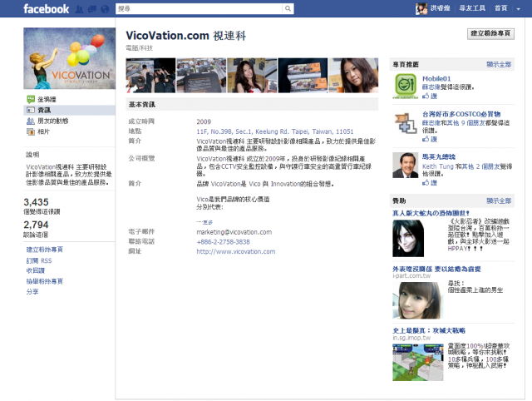532x401 pixels.
Task: Click the 3,435 likes count
Action: point(36,202)
